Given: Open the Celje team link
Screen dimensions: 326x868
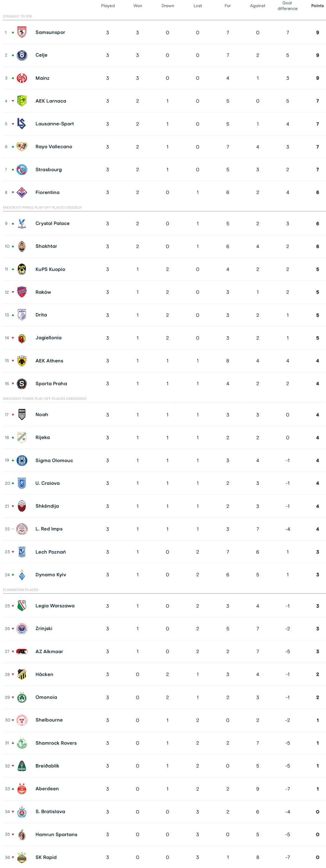Looking at the screenshot, I should pyautogui.click(x=41, y=55).
